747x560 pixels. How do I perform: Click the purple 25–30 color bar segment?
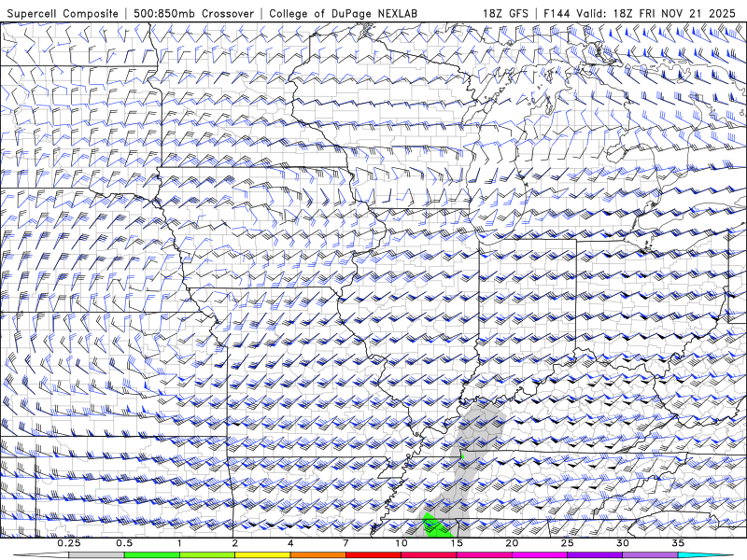(x=595, y=555)
